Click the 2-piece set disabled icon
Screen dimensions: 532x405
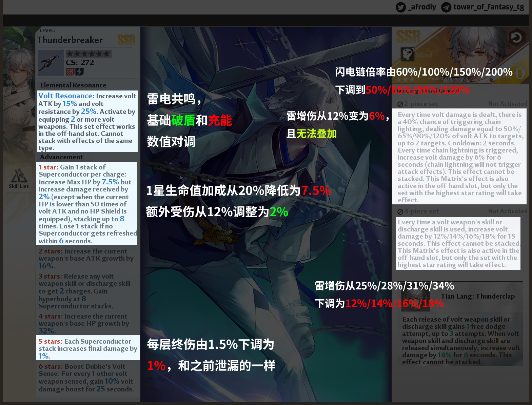click(400, 104)
